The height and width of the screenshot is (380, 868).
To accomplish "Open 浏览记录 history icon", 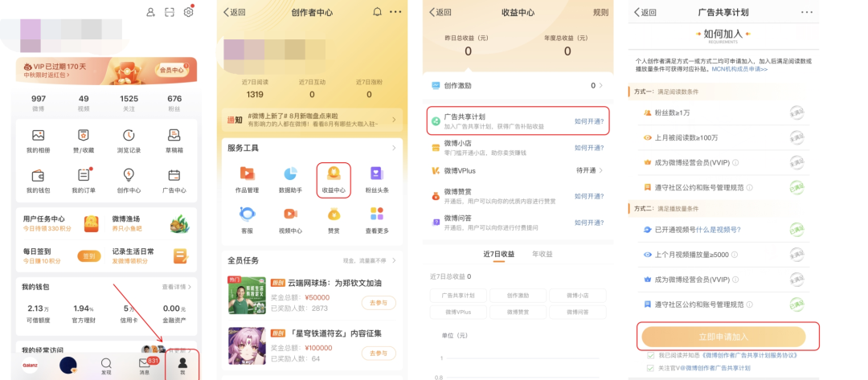I will point(129,135).
